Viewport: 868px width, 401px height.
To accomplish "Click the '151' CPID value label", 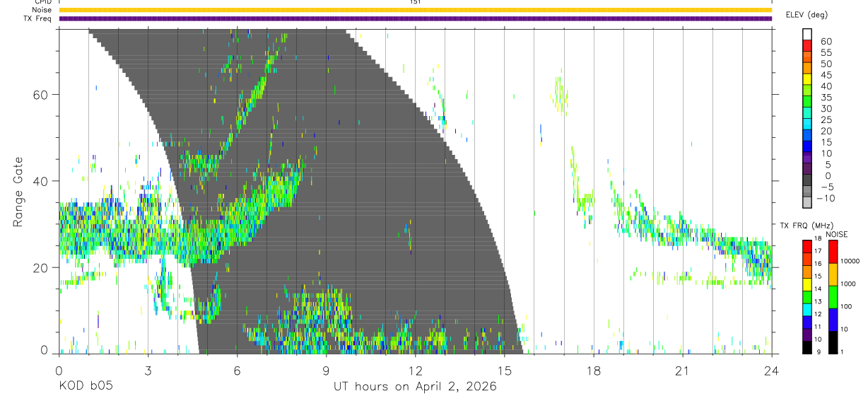I will [x=414, y=2].
